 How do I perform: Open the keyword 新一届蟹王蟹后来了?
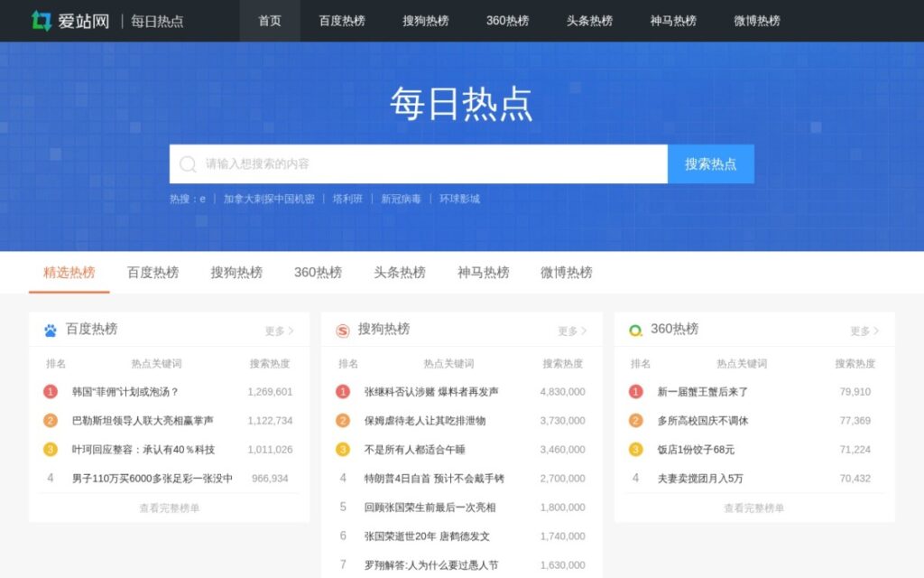coord(702,392)
